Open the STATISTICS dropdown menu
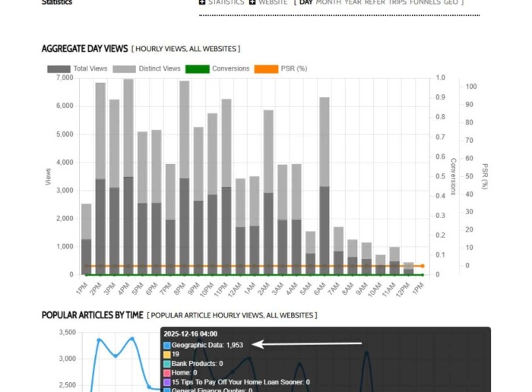 [x=226, y=2]
